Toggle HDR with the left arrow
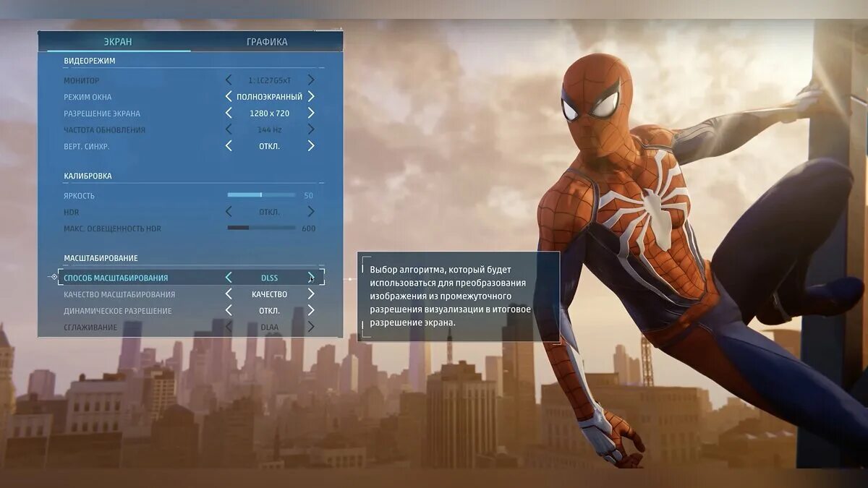This screenshot has height=488, width=868. point(229,212)
